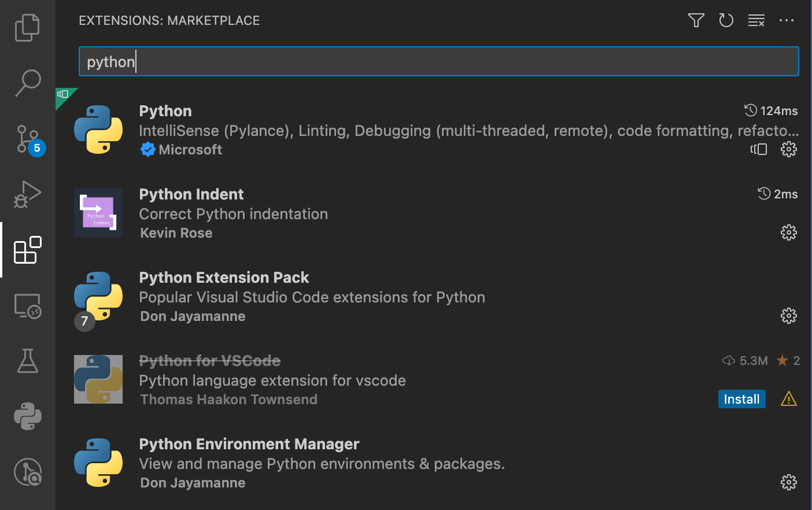The width and height of the screenshot is (812, 510).
Task: Select the Extensions view icon
Action: pyautogui.click(x=27, y=250)
